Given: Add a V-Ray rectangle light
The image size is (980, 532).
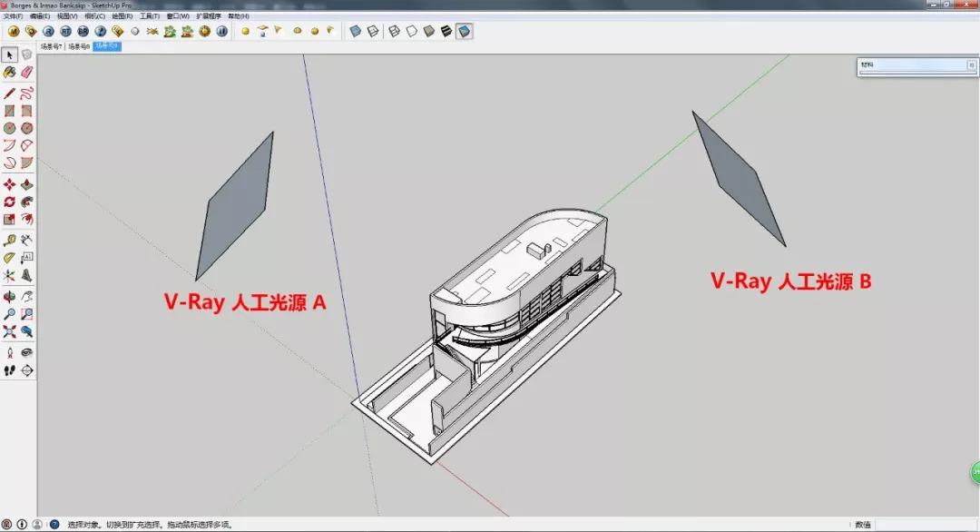Looking at the screenshot, I should [x=262, y=31].
